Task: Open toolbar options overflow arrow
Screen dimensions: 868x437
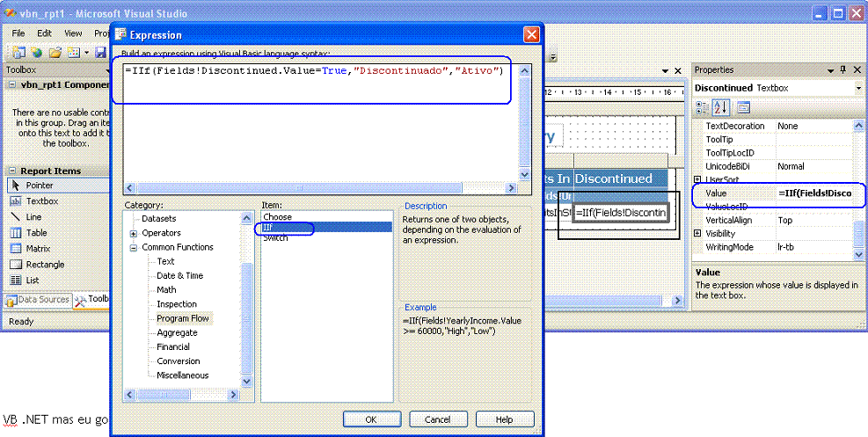Action: [x=552, y=56]
